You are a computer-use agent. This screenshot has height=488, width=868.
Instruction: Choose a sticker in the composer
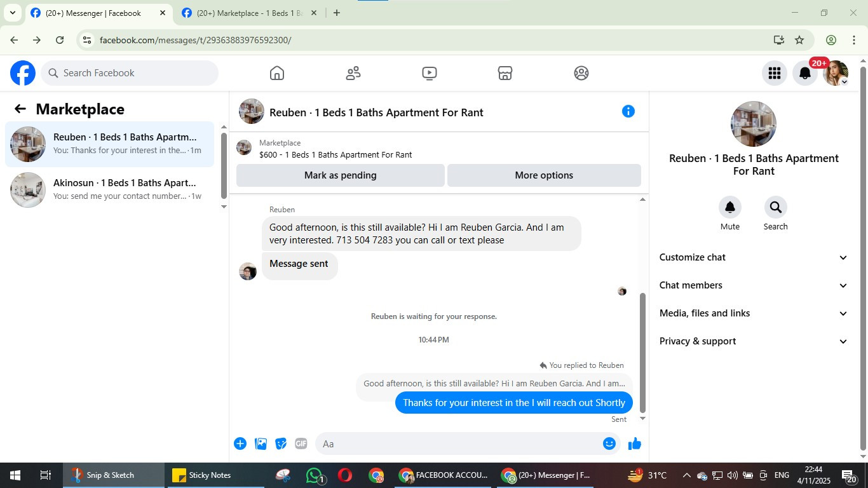click(x=281, y=444)
